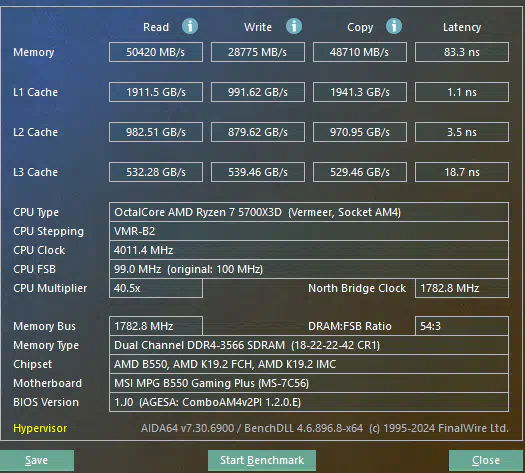Click the Chipset value AMD B550
Screen dimensions: 525x473
pos(309,364)
